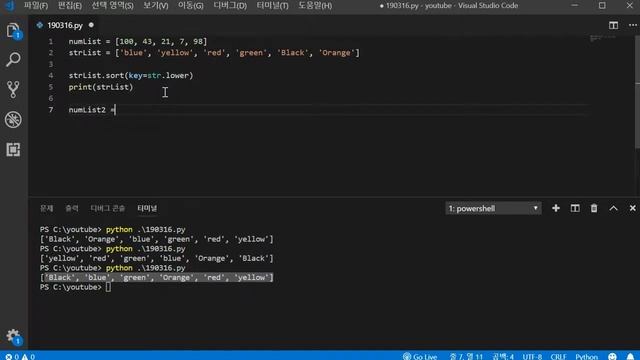This screenshot has width=640, height=360.
Task: Switch to Terminal (터미널) panel tab
Action: 147,208
